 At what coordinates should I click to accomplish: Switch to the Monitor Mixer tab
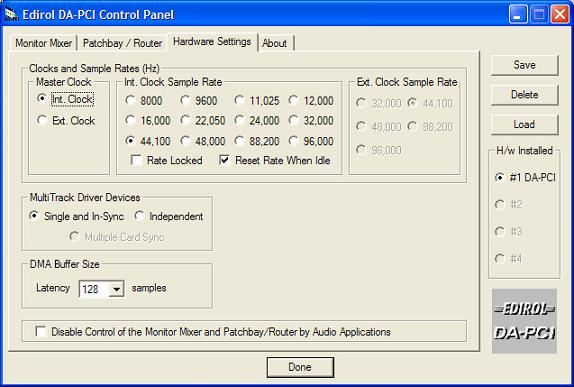44,43
